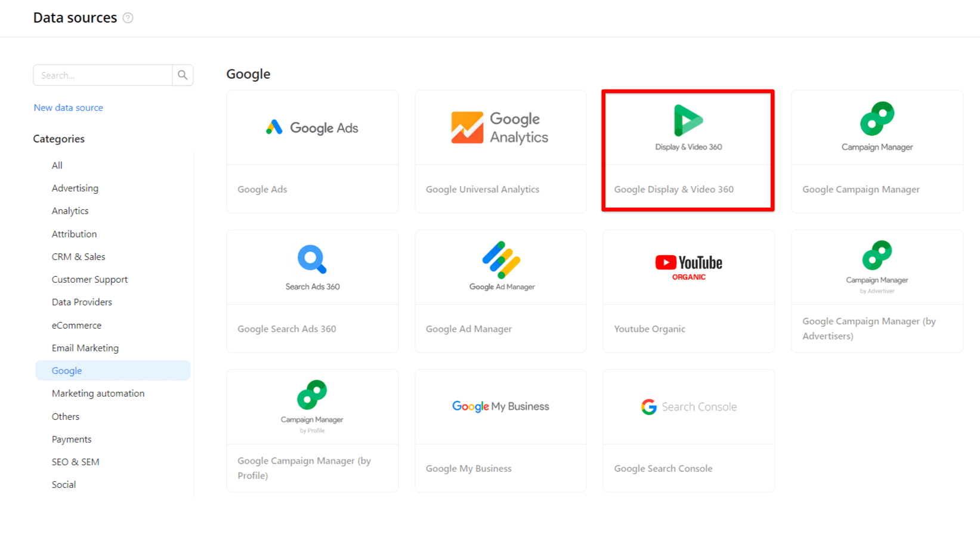
Task: Open the Google Universal Analytics label
Action: (x=483, y=189)
